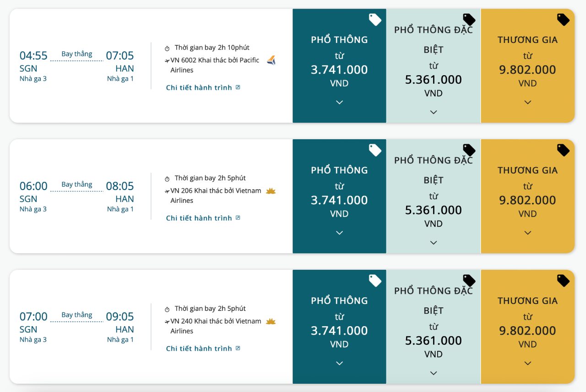Image resolution: width=586 pixels, height=392 pixels.
Task: Open Chi tiết hành trình for VN 206
Action: click(x=203, y=218)
